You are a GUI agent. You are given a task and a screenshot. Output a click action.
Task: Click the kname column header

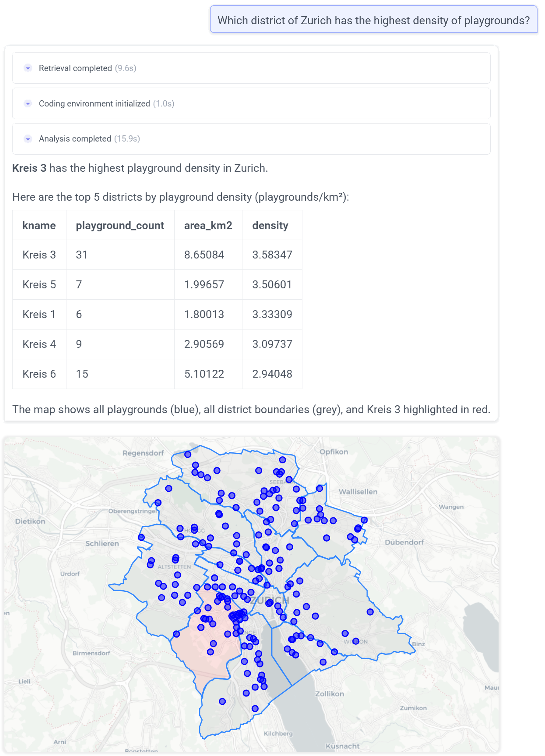pyautogui.click(x=39, y=225)
